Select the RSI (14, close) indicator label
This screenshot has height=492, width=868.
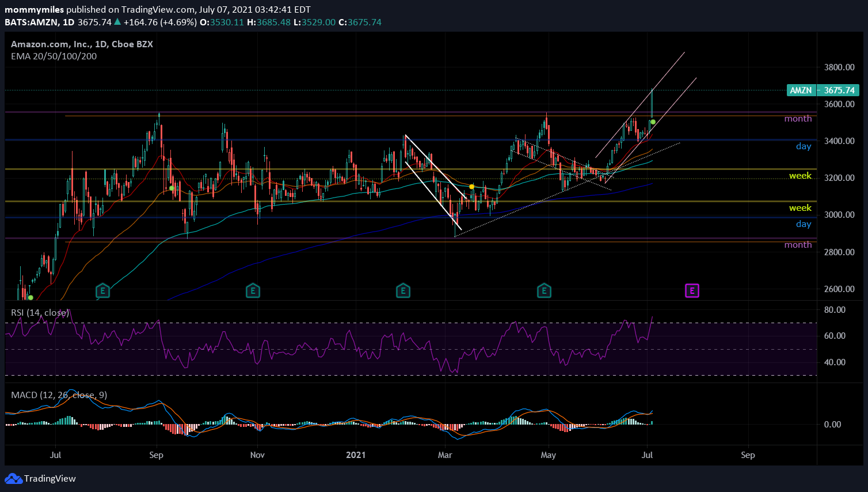click(40, 313)
